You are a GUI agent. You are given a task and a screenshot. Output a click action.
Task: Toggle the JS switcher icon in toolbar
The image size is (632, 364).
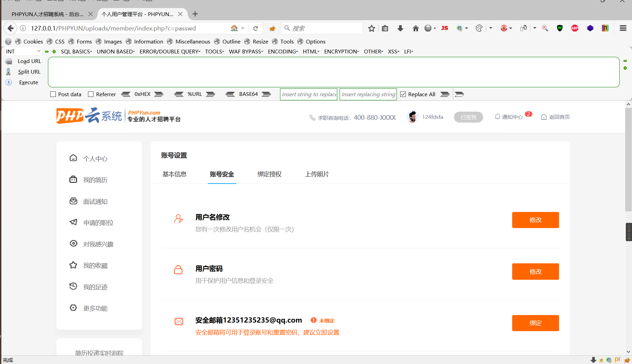point(444,28)
